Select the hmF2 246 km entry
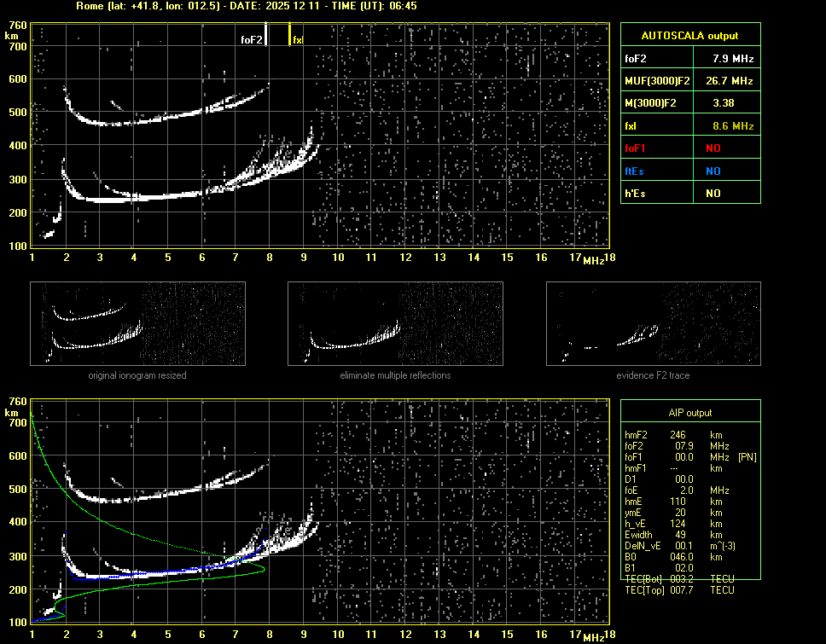Viewport: 826px width, 644px height. point(678,435)
